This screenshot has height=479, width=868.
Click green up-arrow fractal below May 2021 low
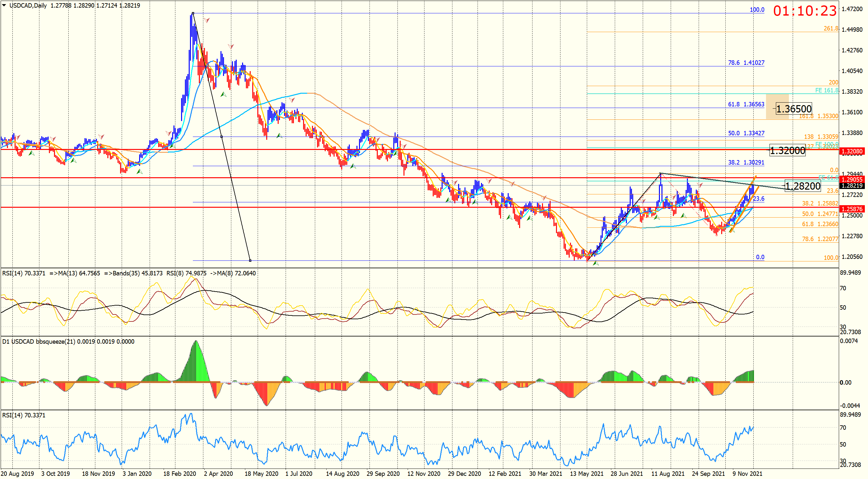pyautogui.click(x=596, y=263)
